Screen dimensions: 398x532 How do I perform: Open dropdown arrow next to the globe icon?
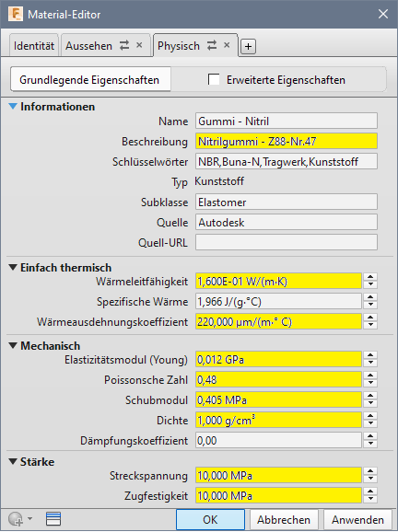(x=29, y=519)
